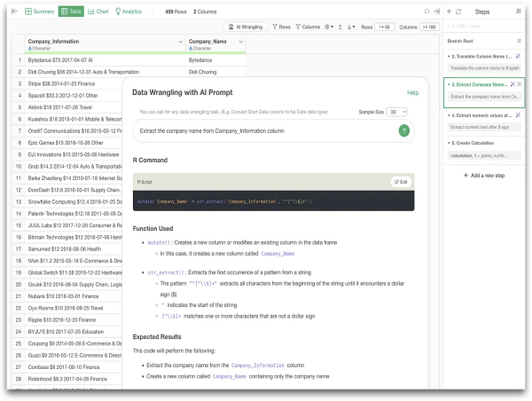Screen dimensions: 532x401
Task: Open the download arrow dropdown in toolbar
Action: tap(351, 27)
